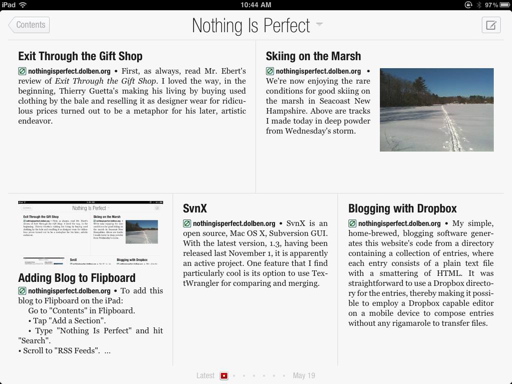Tap the nothingisperfect.dolben.org source under Blogging with Dropbox
512x384 pixels.
pos(399,224)
